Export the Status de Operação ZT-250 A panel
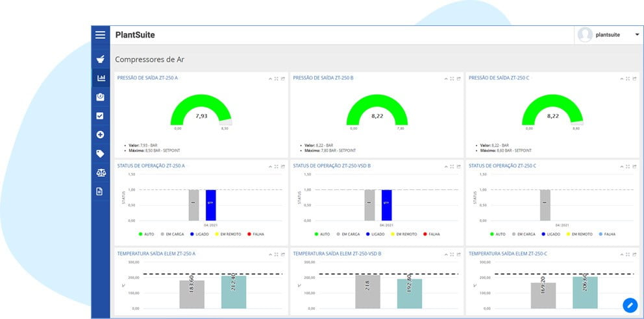Image resolution: width=644 pixels, height=319 pixels. tap(283, 167)
